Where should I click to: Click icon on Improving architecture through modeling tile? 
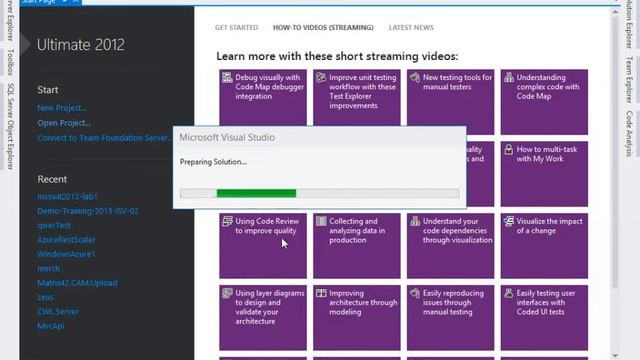coord(321,293)
